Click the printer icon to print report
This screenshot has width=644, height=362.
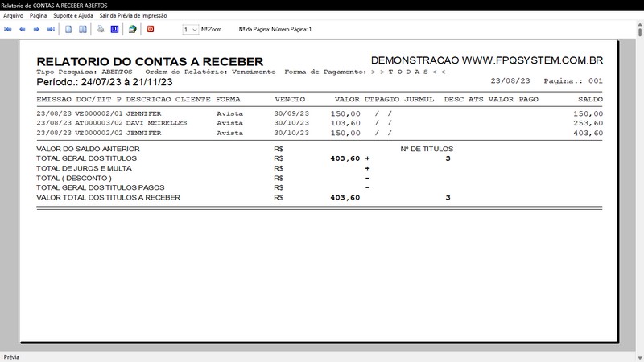(x=101, y=29)
